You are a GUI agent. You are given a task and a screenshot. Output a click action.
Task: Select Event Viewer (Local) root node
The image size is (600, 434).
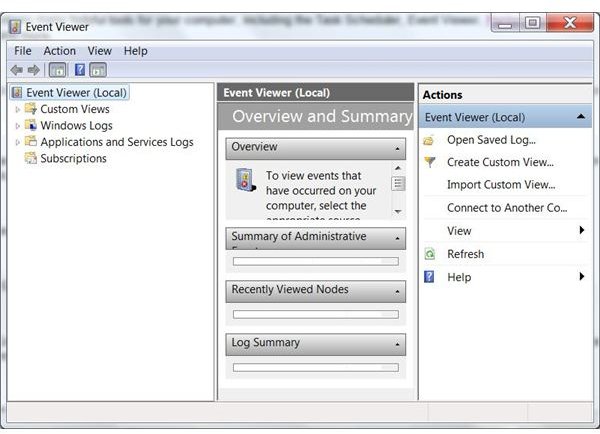(x=76, y=93)
